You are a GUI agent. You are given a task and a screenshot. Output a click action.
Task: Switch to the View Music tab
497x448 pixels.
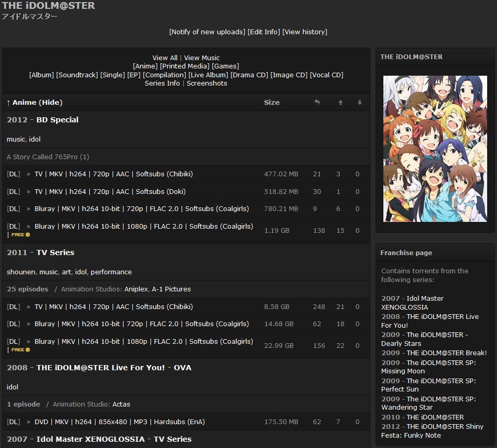(202, 58)
